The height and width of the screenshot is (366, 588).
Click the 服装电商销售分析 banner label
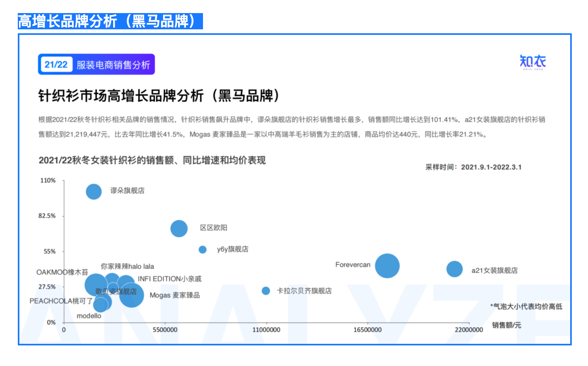[113, 65]
